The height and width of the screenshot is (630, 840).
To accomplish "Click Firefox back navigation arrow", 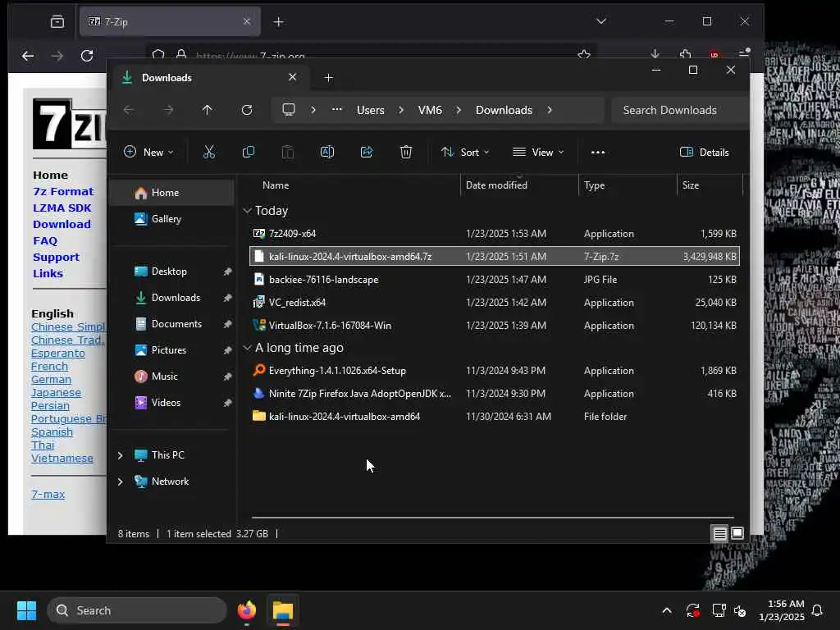I will pyautogui.click(x=28, y=55).
